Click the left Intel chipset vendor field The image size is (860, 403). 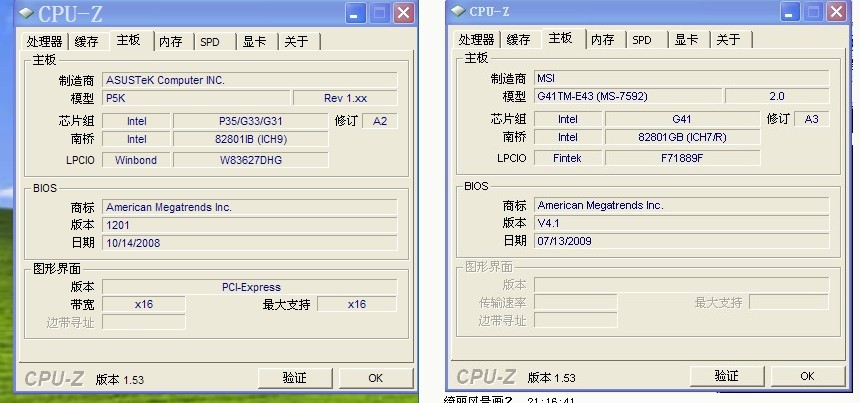136,121
